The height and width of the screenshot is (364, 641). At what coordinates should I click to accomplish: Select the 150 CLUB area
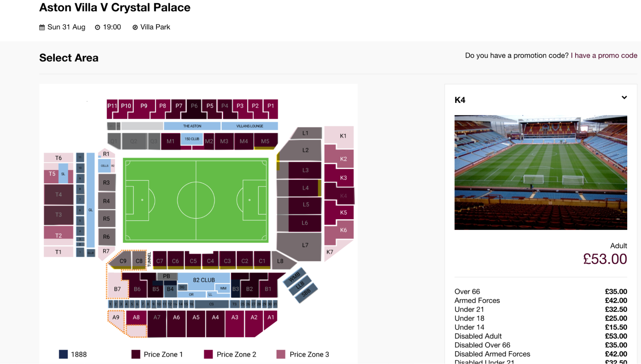click(x=191, y=139)
